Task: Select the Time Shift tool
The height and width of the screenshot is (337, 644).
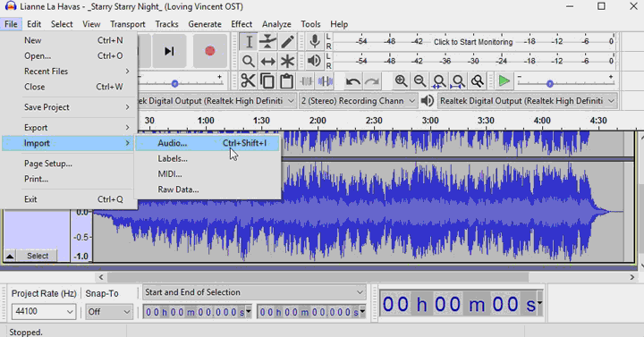Action: [267, 61]
